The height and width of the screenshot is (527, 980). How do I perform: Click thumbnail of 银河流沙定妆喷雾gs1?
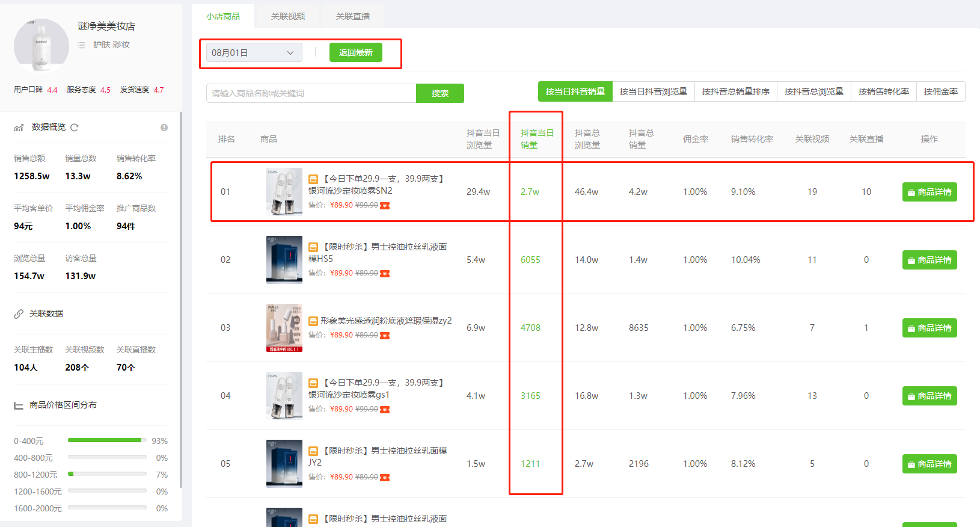click(284, 396)
